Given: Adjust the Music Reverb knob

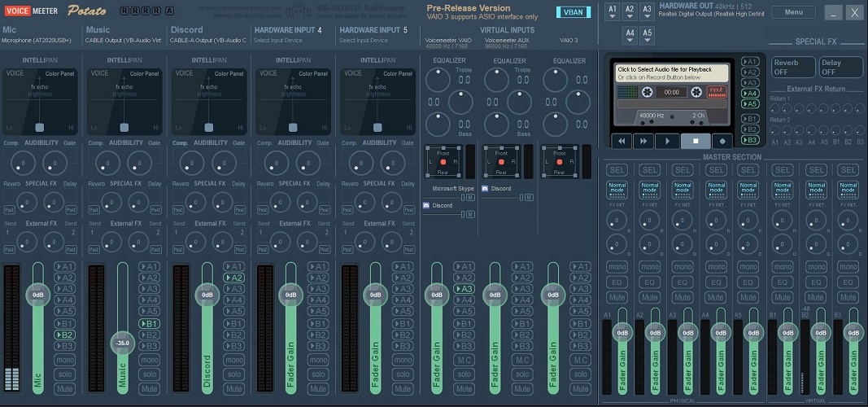Looking at the screenshot, I should [x=111, y=203].
